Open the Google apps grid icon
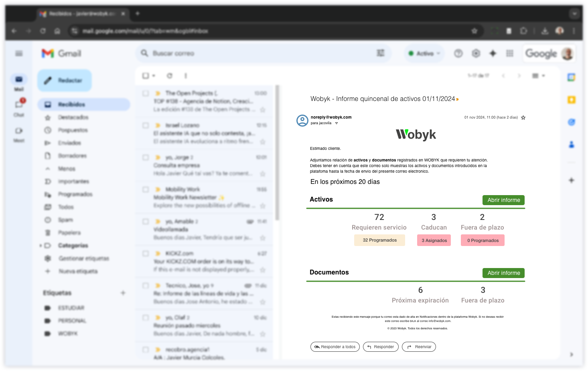The width and height of the screenshot is (588, 371). pos(510,53)
